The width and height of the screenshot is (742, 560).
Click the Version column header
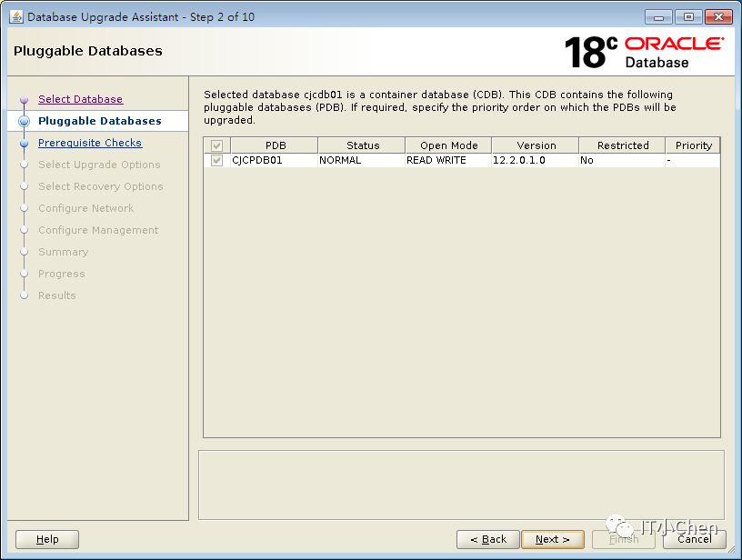click(536, 145)
